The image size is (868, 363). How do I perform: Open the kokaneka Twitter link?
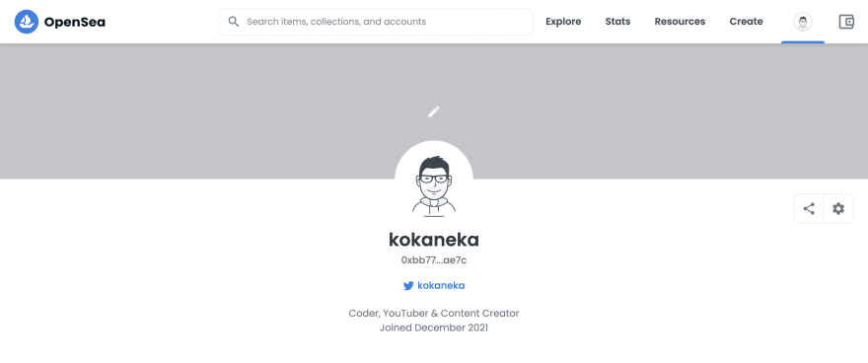point(441,286)
